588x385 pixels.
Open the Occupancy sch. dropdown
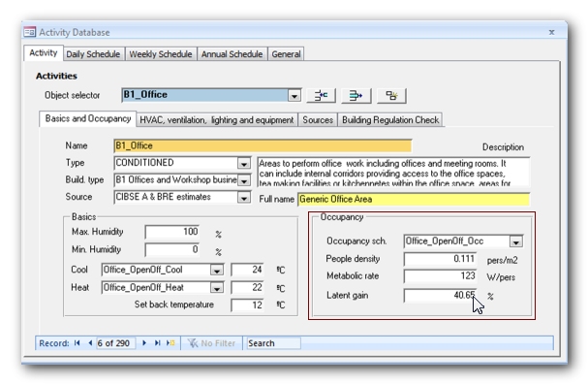pyautogui.click(x=516, y=242)
